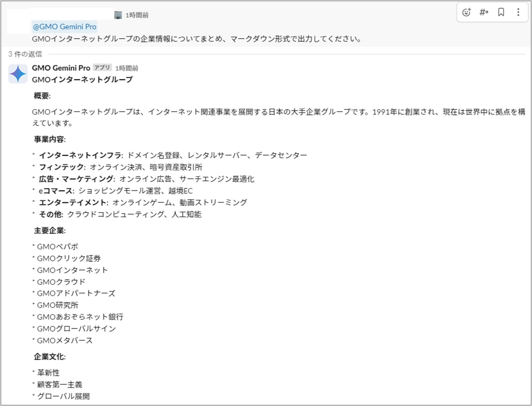Viewport: 532px width, 406px height.
Task: Click the 広告・マーケティング bullet line
Action: [143, 179]
